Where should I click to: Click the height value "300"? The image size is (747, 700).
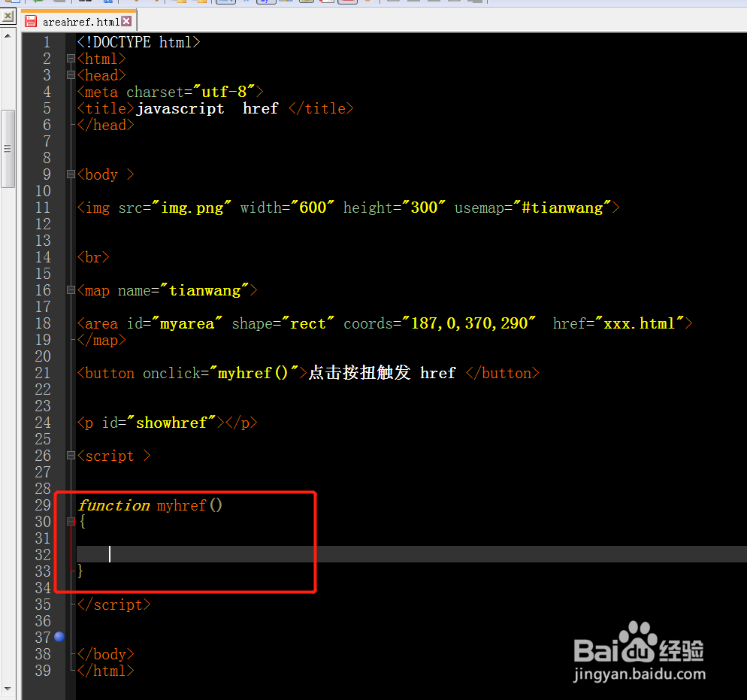pyautogui.click(x=424, y=208)
